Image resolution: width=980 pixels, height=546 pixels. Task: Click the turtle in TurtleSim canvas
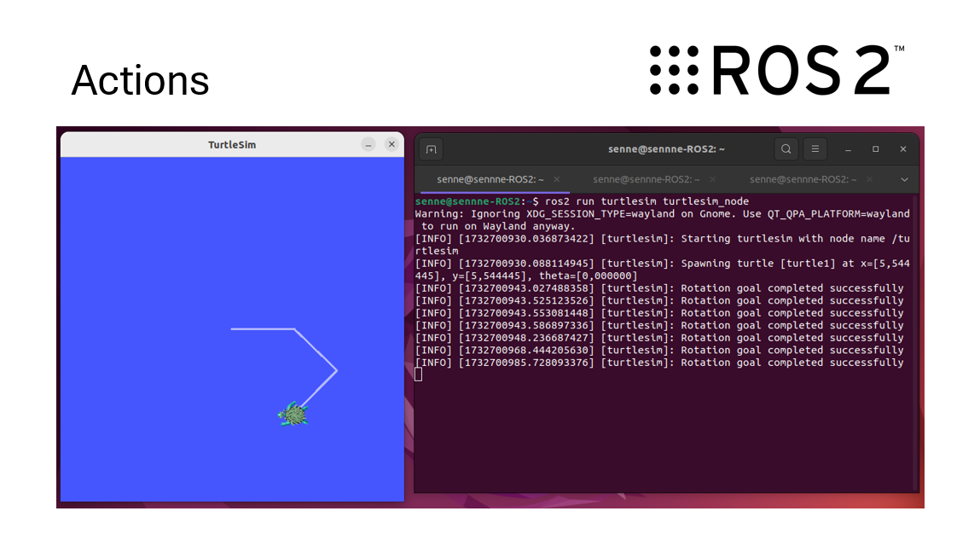(293, 414)
